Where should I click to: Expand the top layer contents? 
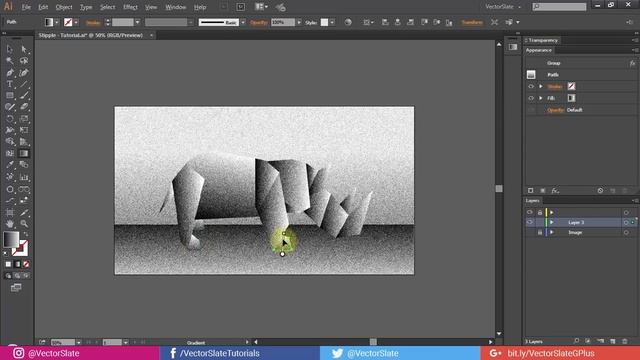(551, 212)
